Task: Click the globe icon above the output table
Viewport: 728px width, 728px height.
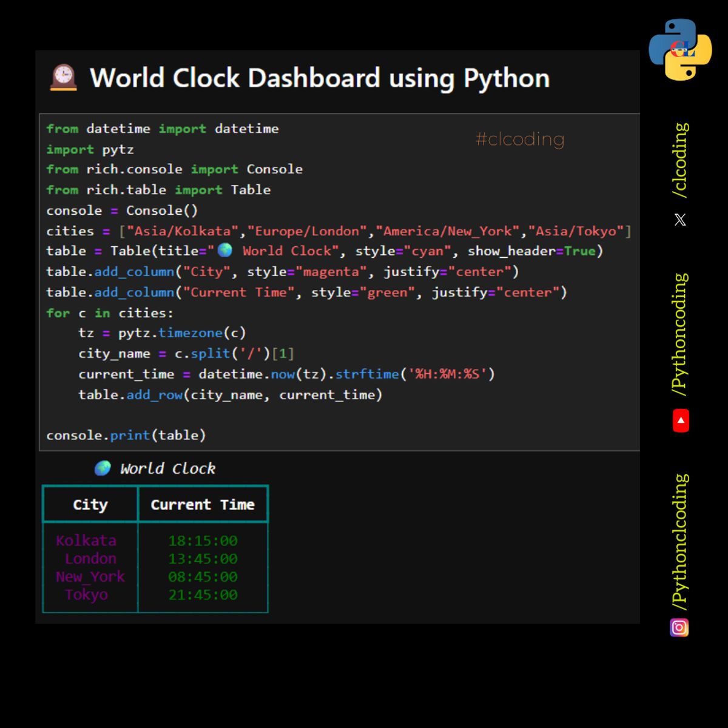Action: click(103, 468)
